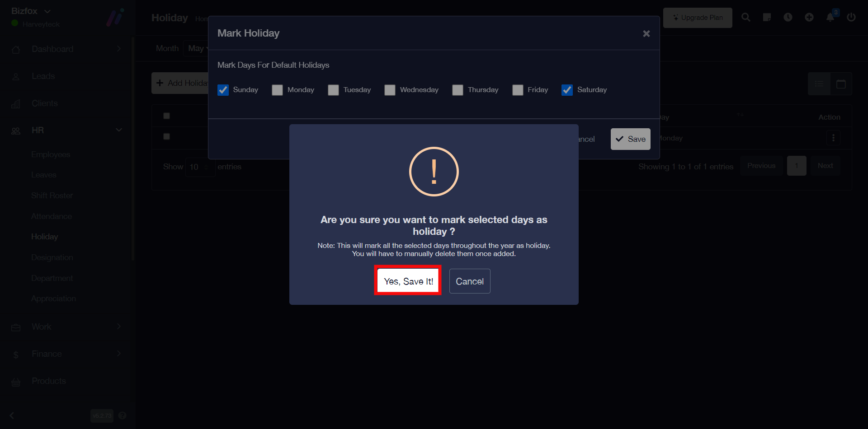Click the plus circle quick-add icon
868x429 pixels.
(809, 17)
